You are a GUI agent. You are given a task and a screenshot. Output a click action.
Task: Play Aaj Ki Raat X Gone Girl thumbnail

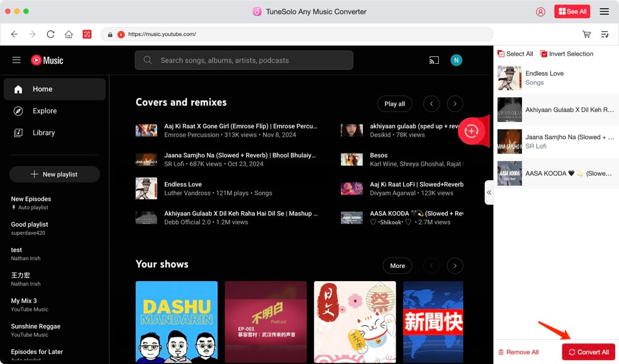coord(146,130)
